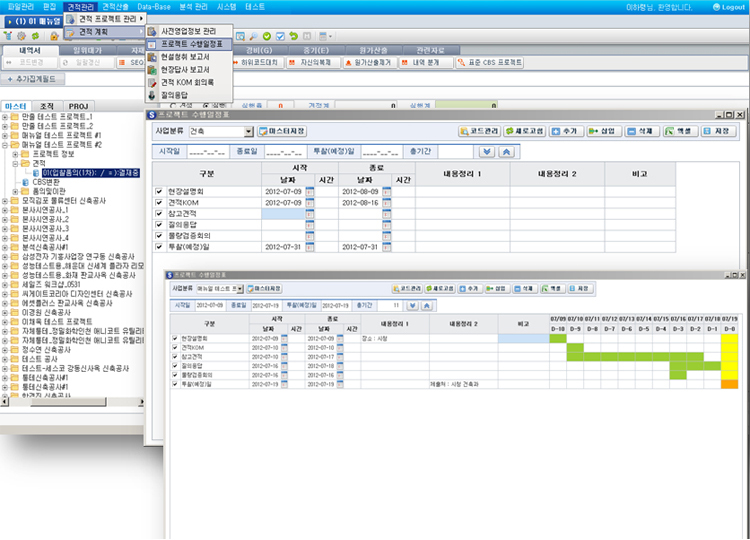Image resolution: width=750 pixels, height=540 pixels.
Task: Export using the 엑셀 icon button
Action: coord(683,131)
